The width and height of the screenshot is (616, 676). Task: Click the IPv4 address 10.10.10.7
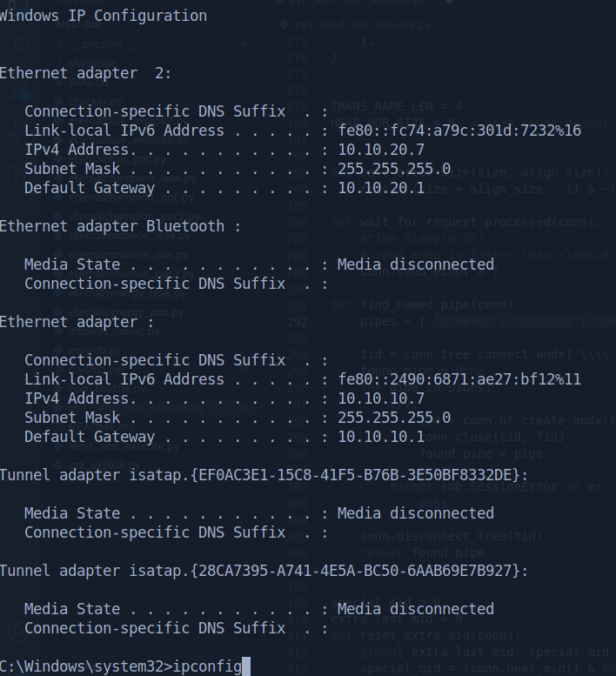click(x=381, y=398)
